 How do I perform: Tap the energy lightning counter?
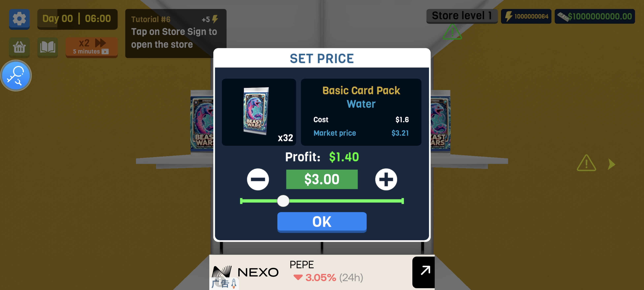(526, 16)
